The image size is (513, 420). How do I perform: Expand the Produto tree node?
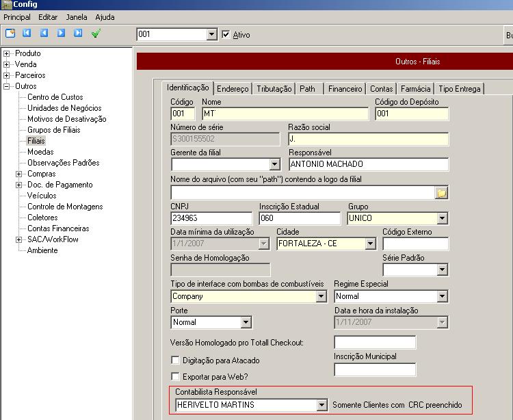[x=6, y=53]
